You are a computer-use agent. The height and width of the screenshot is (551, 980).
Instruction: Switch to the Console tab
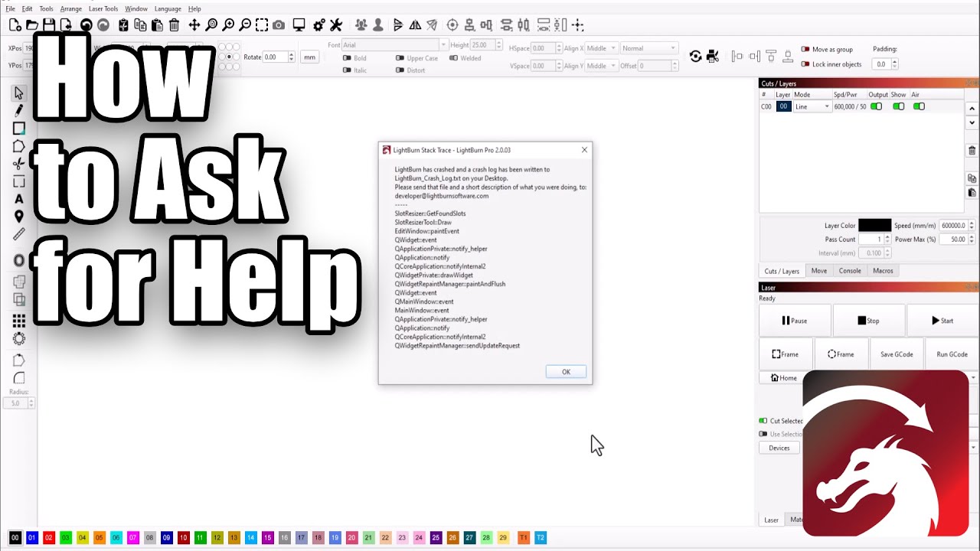[x=850, y=271]
